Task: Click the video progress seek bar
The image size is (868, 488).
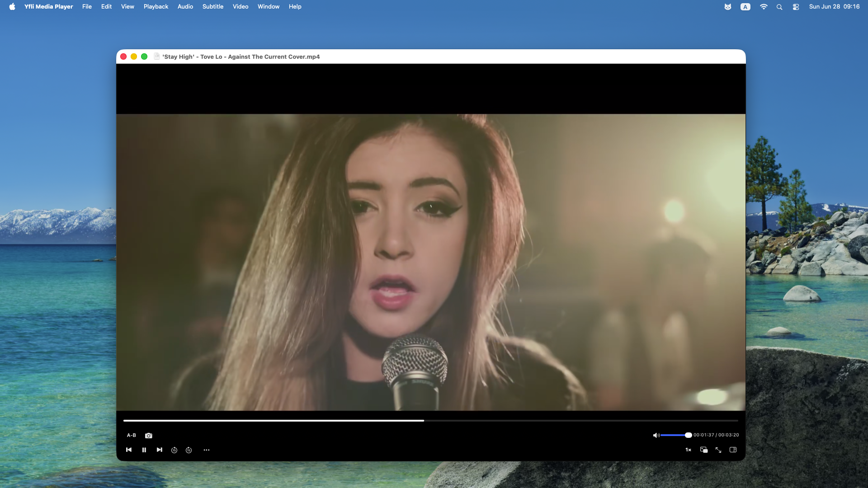Action: tap(430, 421)
